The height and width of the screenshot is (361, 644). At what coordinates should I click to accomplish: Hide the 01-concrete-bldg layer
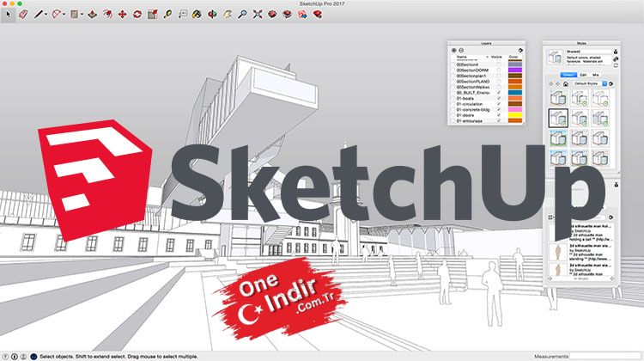tap(499, 110)
